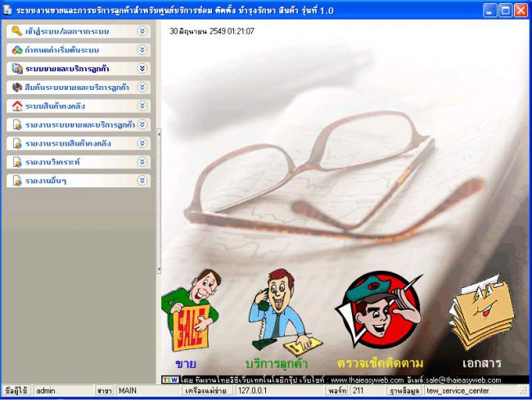Expand the รายงานอื่นๆ chevron

click(x=142, y=180)
